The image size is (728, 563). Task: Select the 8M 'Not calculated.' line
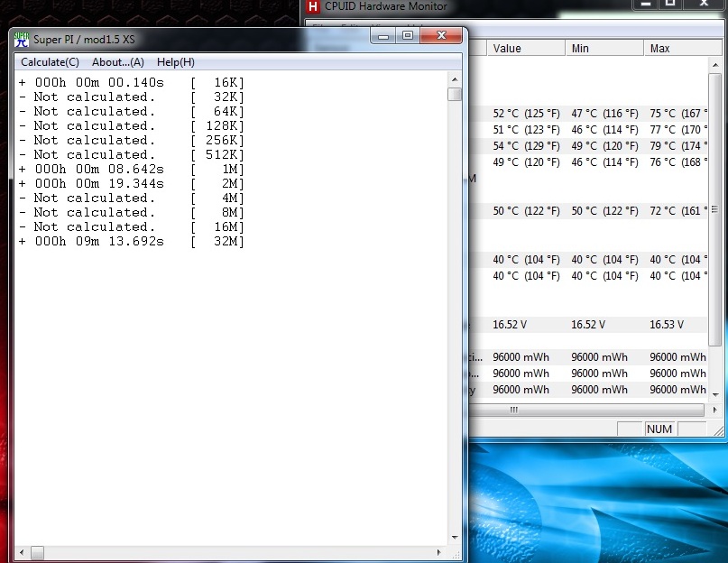(x=131, y=212)
